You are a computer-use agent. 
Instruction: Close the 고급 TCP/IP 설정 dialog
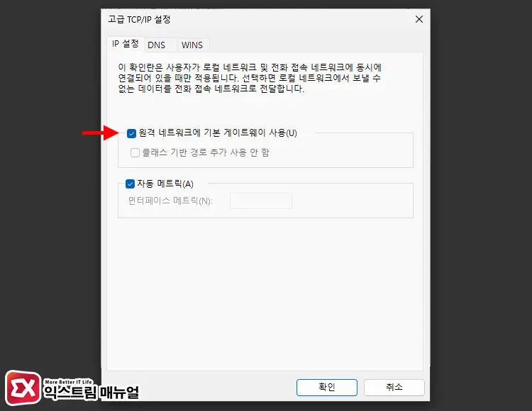click(419, 19)
